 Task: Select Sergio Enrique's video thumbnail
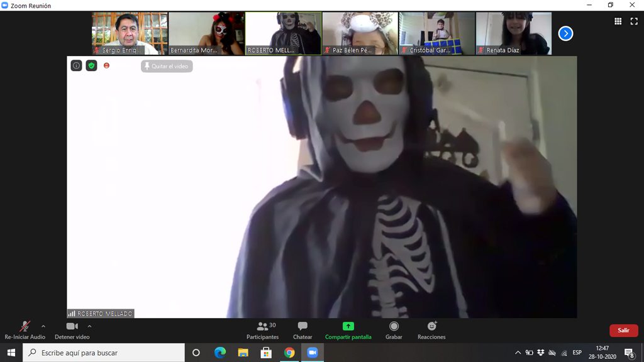tap(130, 33)
